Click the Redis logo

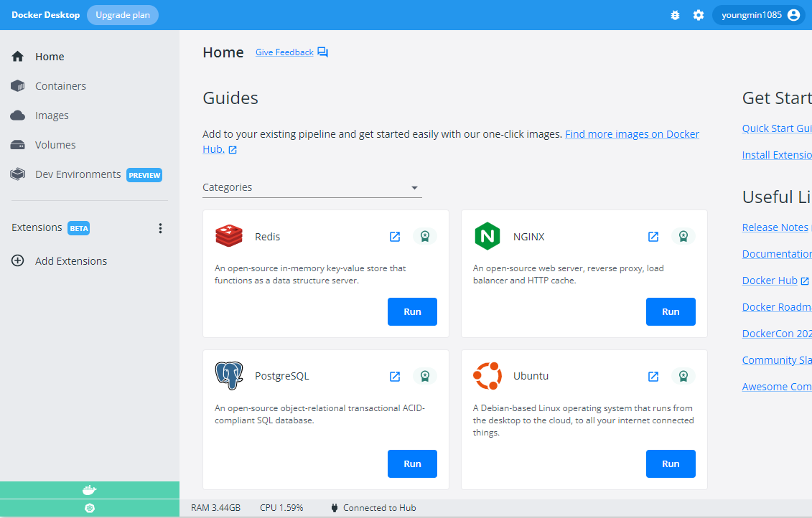coord(229,236)
